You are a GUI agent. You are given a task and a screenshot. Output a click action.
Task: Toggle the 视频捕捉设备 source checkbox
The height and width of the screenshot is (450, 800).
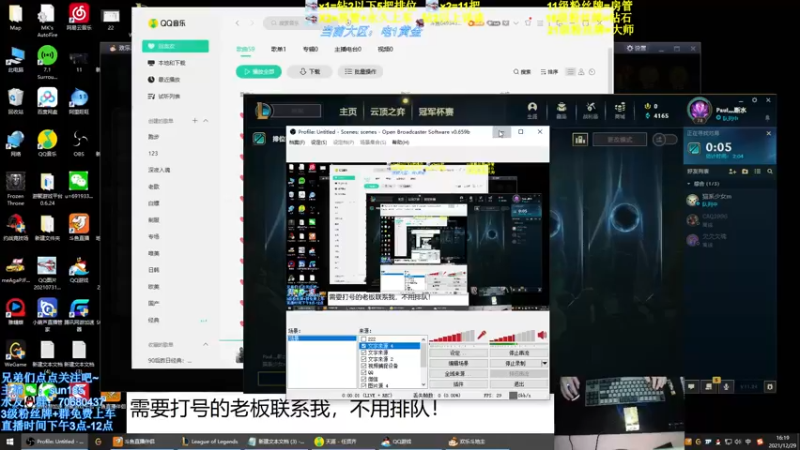[x=364, y=366]
